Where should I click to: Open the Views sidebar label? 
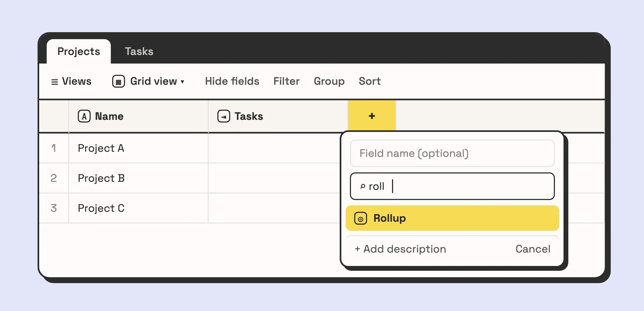(x=77, y=81)
